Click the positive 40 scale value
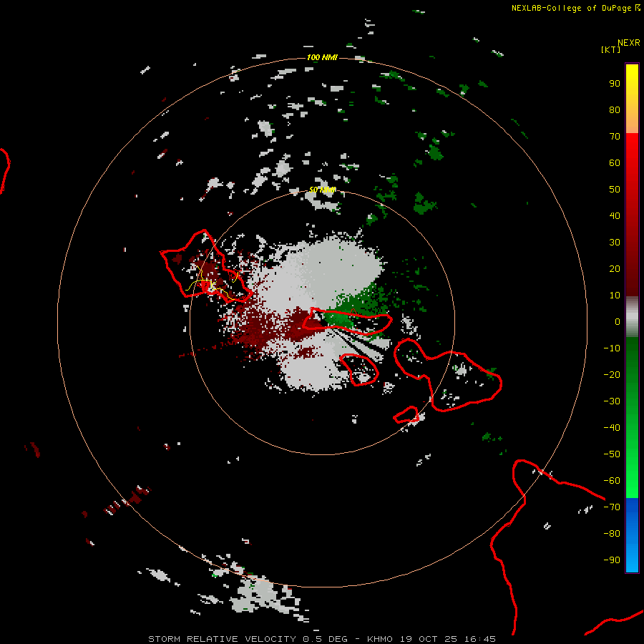The width and height of the screenshot is (644, 644). pos(615,215)
